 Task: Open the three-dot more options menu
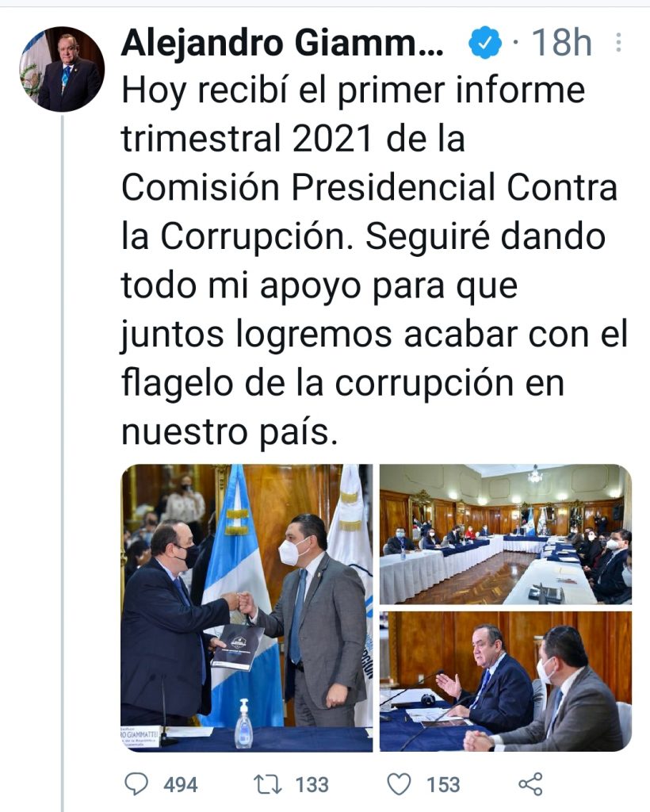[x=618, y=43]
